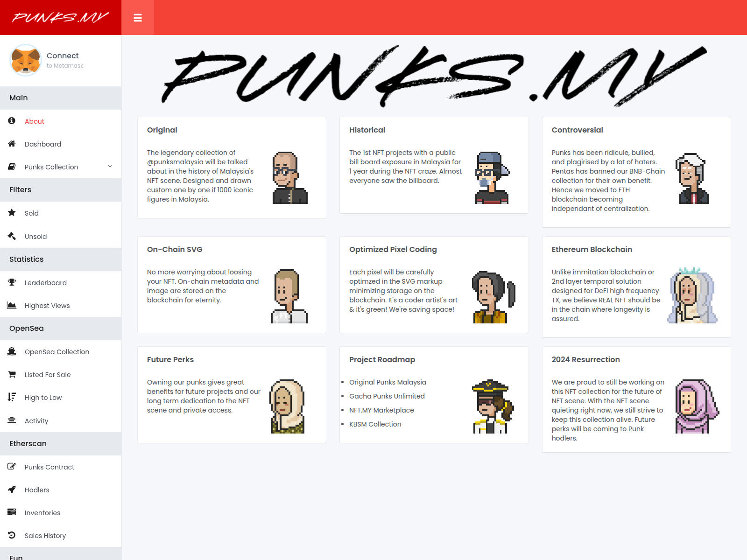Click the Etherscan sidebar section header
747x560 pixels.
click(x=61, y=444)
